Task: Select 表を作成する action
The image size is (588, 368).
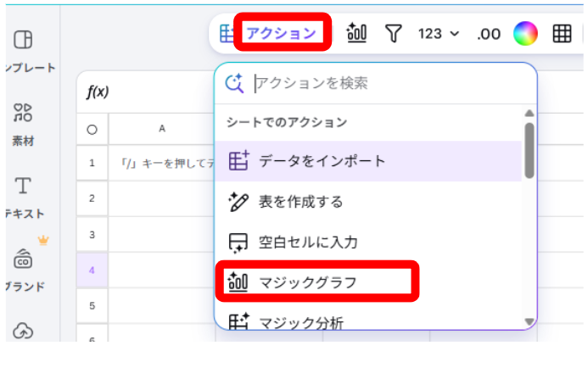Action: click(x=368, y=202)
